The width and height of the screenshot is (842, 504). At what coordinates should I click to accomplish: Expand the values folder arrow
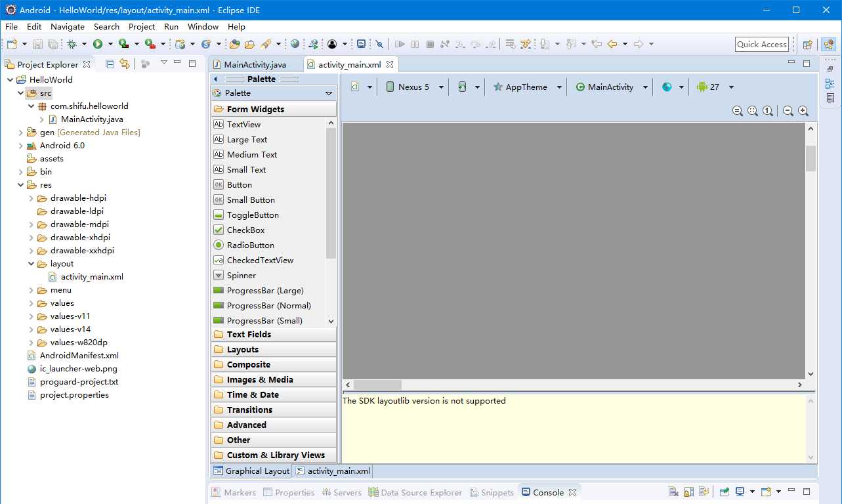coord(32,303)
